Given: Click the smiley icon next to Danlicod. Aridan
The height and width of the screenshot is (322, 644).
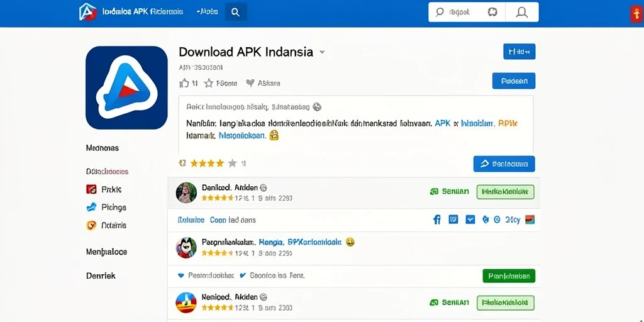Looking at the screenshot, I should [264, 187].
